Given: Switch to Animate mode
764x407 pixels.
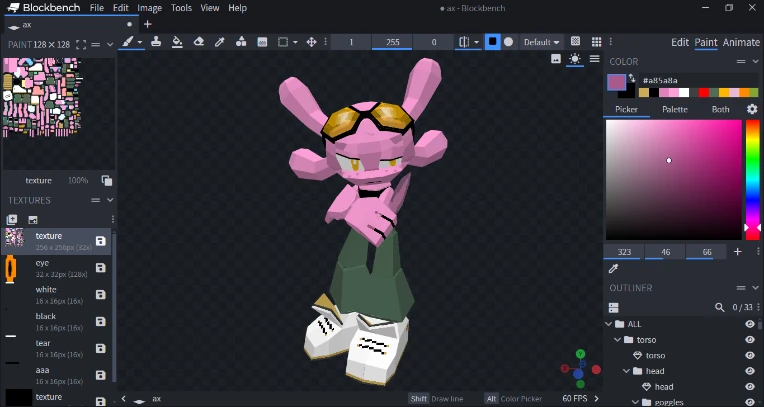Looking at the screenshot, I should coord(741,42).
